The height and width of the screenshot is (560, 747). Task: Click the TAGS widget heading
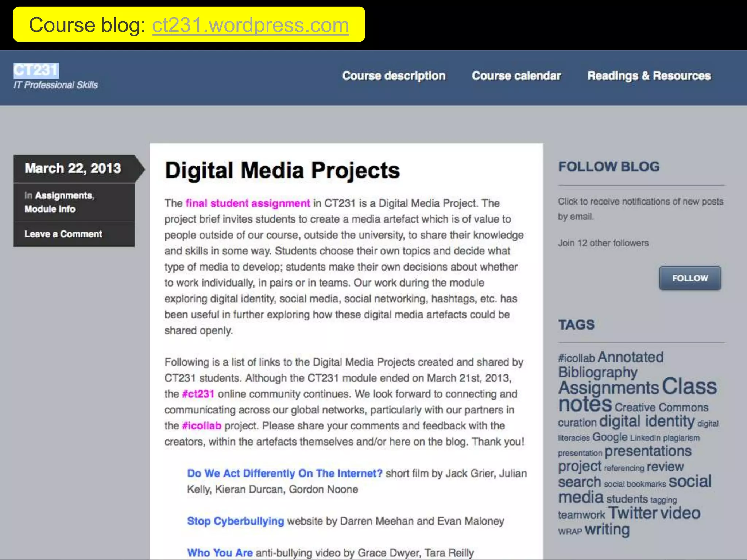pyautogui.click(x=576, y=324)
